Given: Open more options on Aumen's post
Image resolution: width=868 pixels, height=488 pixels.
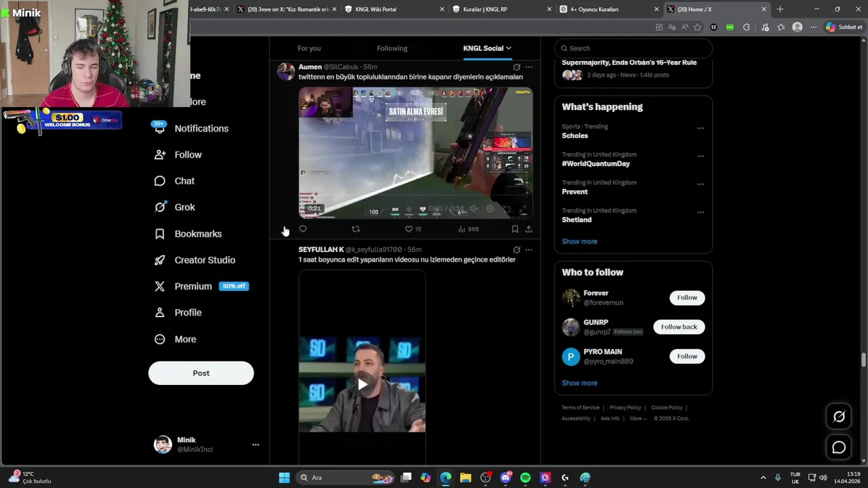Looking at the screenshot, I should (529, 67).
